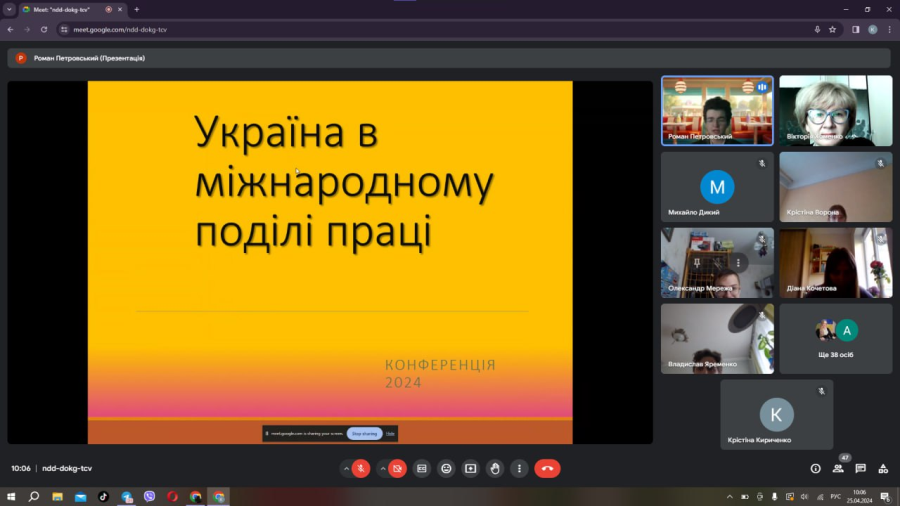Click the Stop sharing button
Image resolution: width=900 pixels, height=506 pixels.
364,433
